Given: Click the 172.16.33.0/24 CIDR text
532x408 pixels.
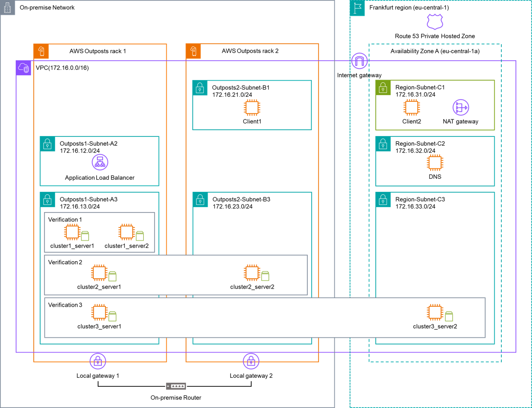Looking at the screenshot, I should click(x=415, y=206).
